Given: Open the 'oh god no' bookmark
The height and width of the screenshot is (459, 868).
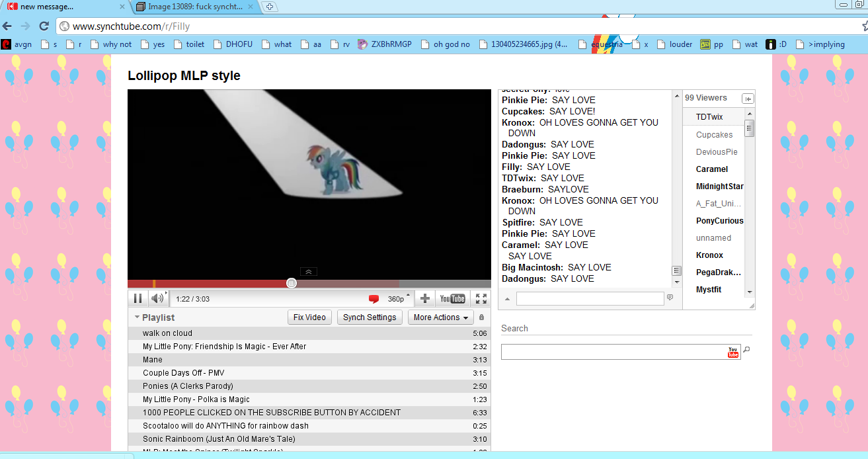Looking at the screenshot, I should pos(445,44).
